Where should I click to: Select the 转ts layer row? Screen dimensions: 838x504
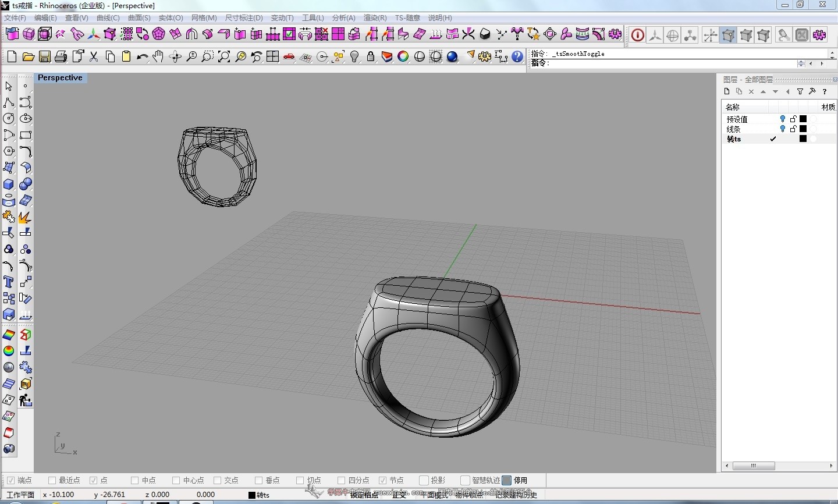tap(779, 139)
